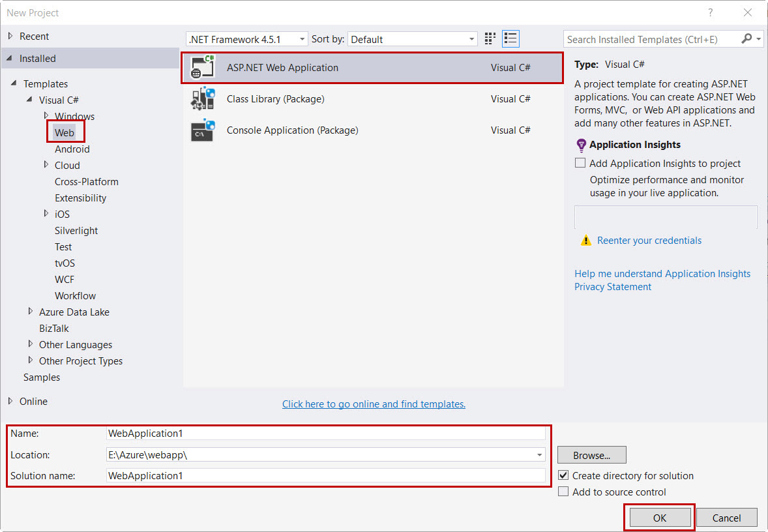Open the Privacy Statement link
This screenshot has height=532, width=768.
(613, 287)
